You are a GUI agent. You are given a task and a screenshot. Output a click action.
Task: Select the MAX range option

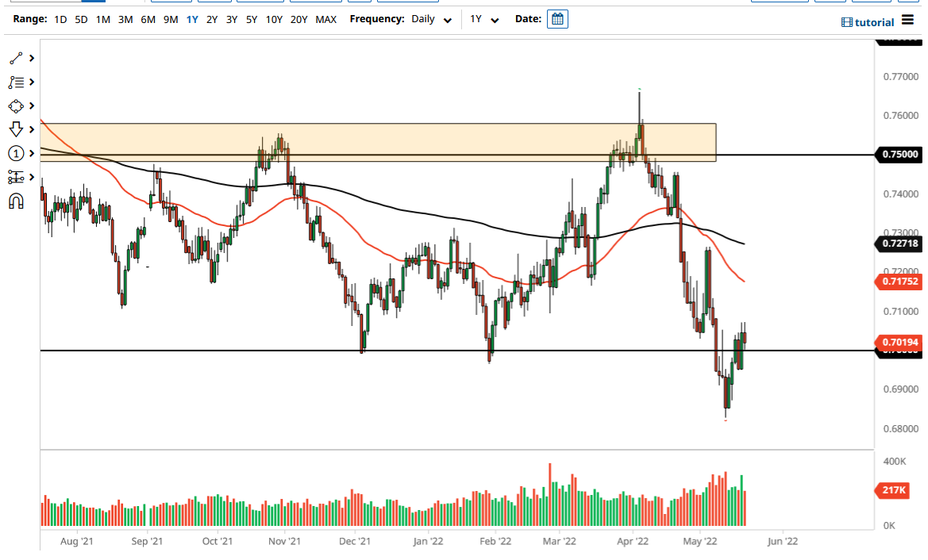click(325, 19)
